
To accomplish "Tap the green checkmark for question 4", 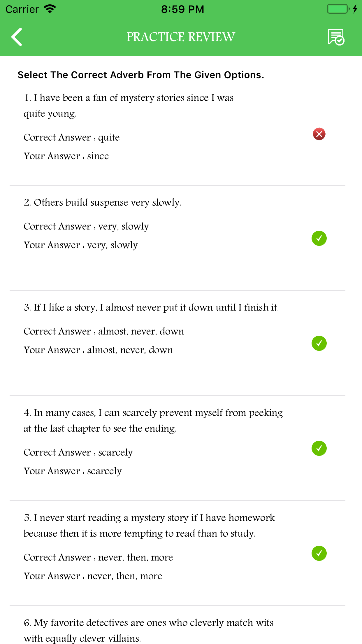I will click(x=319, y=448).
